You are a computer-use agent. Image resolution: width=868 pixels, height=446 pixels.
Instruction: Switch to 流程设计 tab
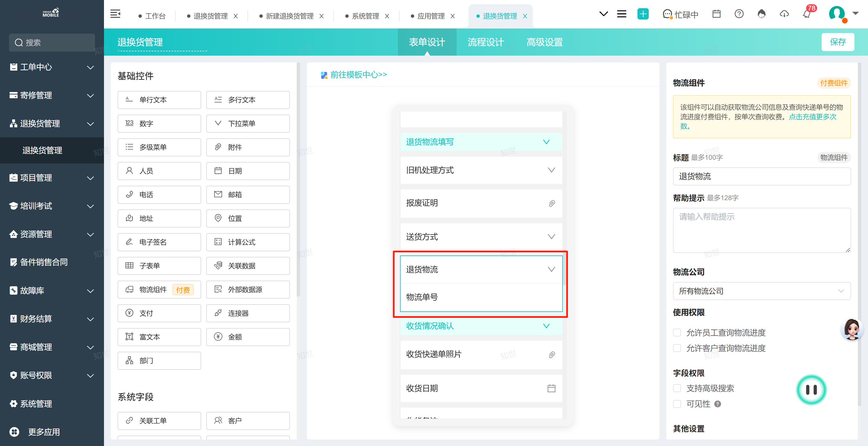485,42
